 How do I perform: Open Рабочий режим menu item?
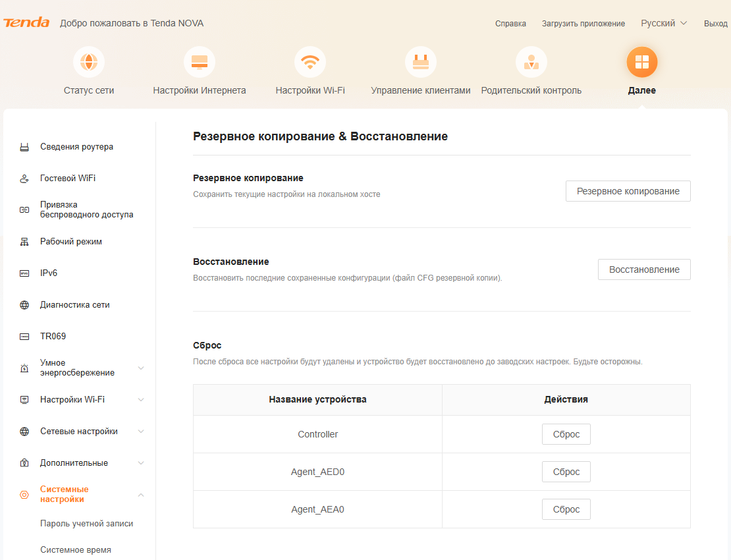[71, 242]
